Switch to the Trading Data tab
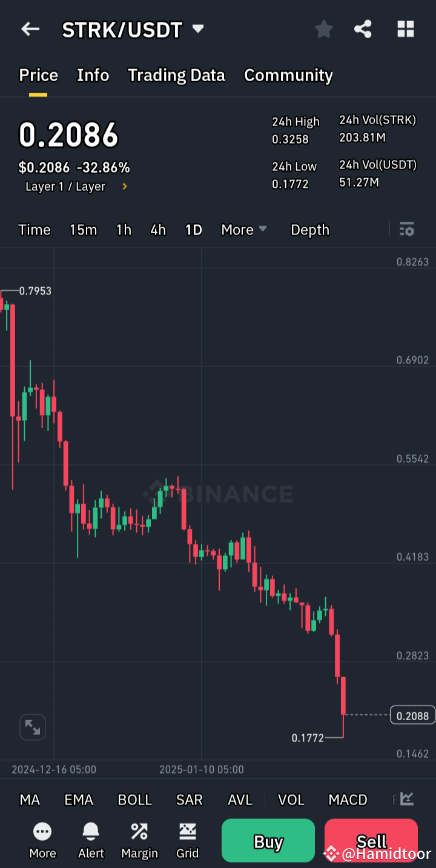This screenshot has height=868, width=436. click(x=176, y=75)
